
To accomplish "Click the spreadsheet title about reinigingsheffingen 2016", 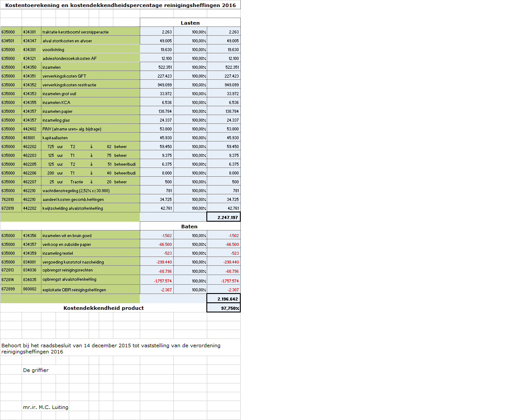I will click(120, 5).
